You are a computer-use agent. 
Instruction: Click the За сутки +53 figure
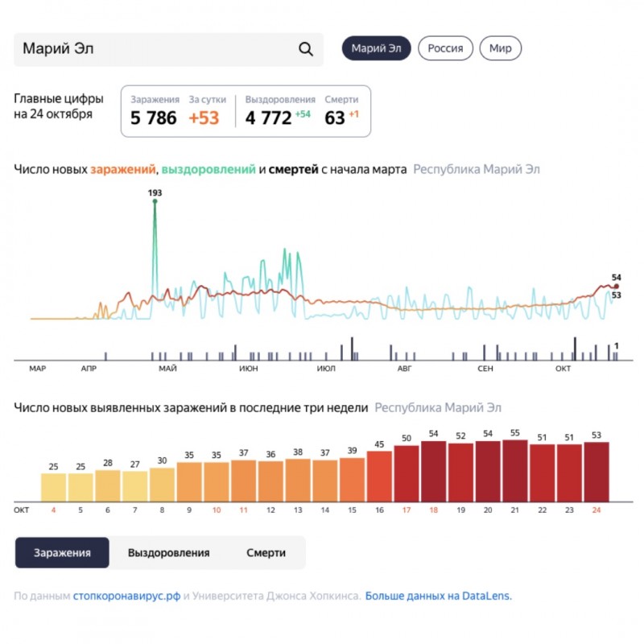(204, 118)
